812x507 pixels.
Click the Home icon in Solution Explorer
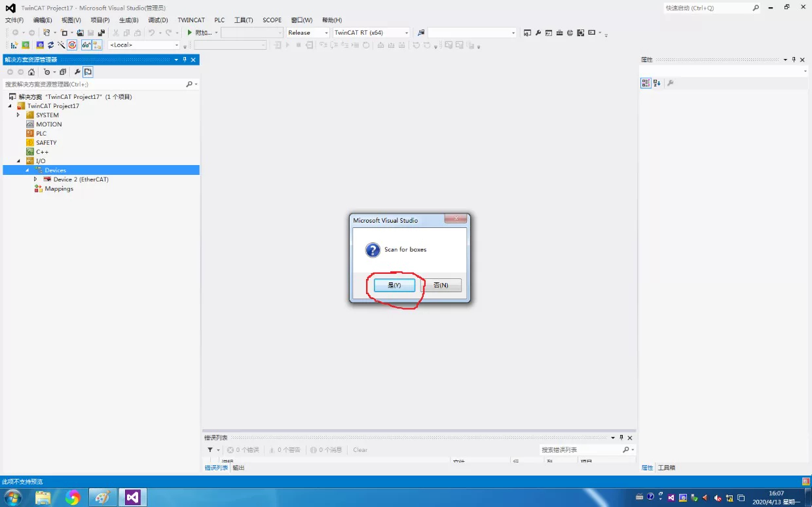[31, 72]
